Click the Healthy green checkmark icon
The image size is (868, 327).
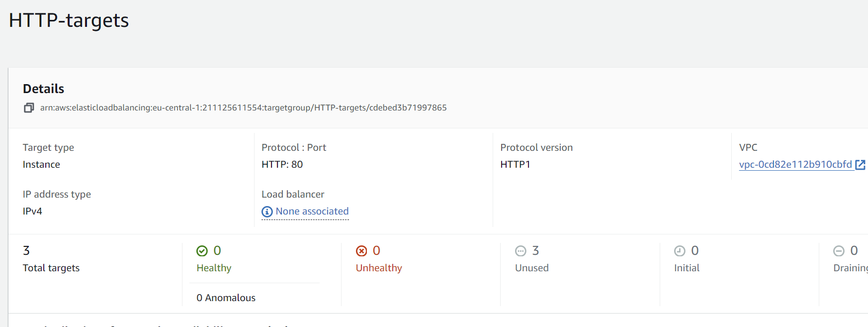[202, 251]
